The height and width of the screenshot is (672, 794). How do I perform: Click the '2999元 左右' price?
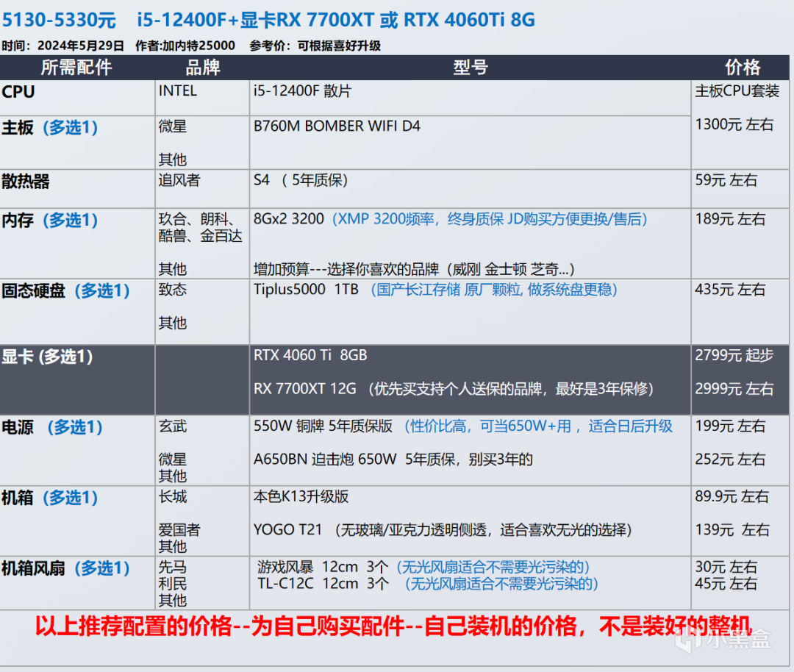pyautogui.click(x=734, y=389)
